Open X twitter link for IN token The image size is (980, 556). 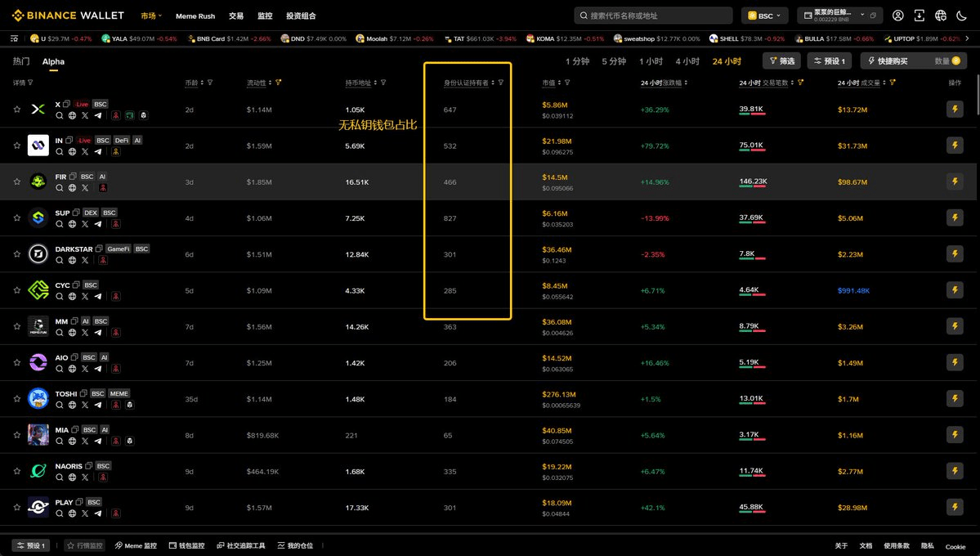point(85,152)
